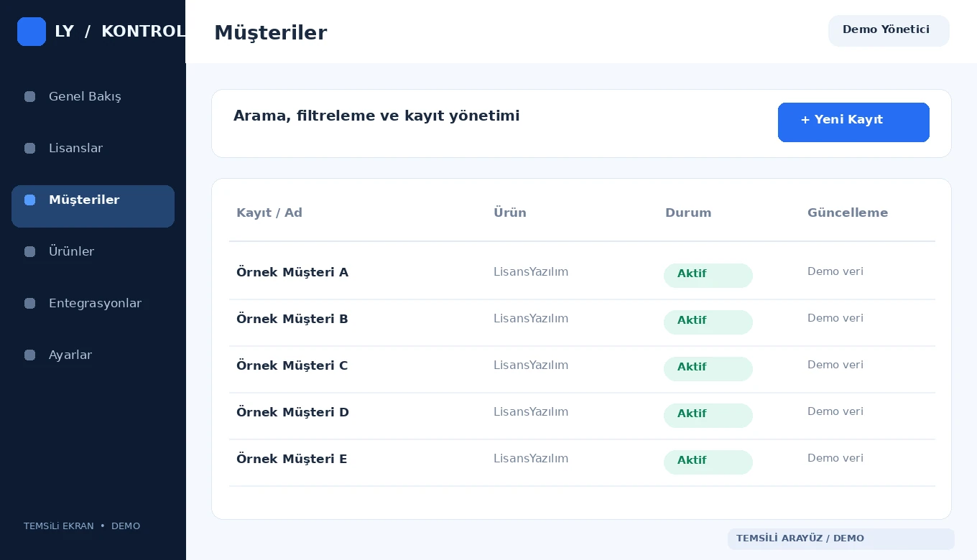Click LisansYazılım in the Örnek Müşteri B row
The width and height of the screenshot is (977, 560).
click(x=531, y=318)
